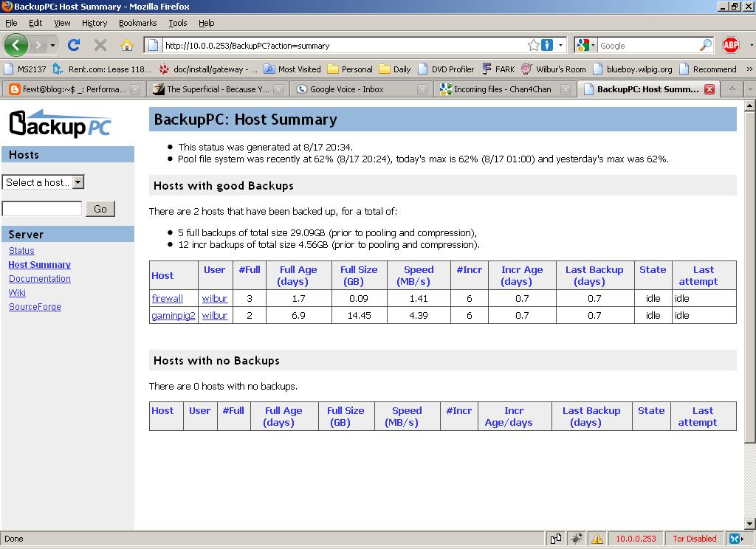This screenshot has width=756, height=549.
Task: Toggle Tor Disabled in the status bar
Action: pos(694,539)
